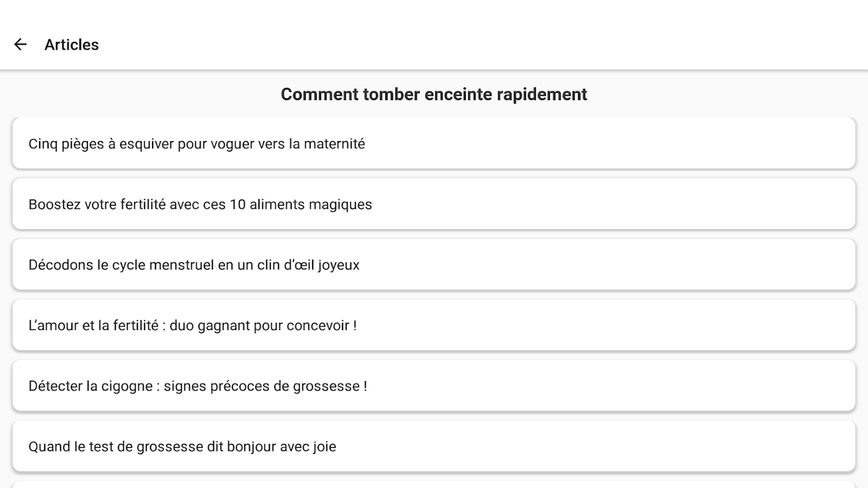Click the 'Comment tomber enceinte rapidement' heading
Viewport: 868px width, 488px height.
[433, 95]
